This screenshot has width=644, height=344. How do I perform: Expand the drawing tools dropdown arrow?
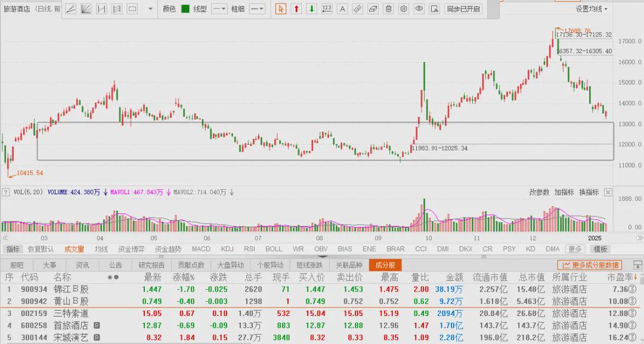click(x=150, y=8)
